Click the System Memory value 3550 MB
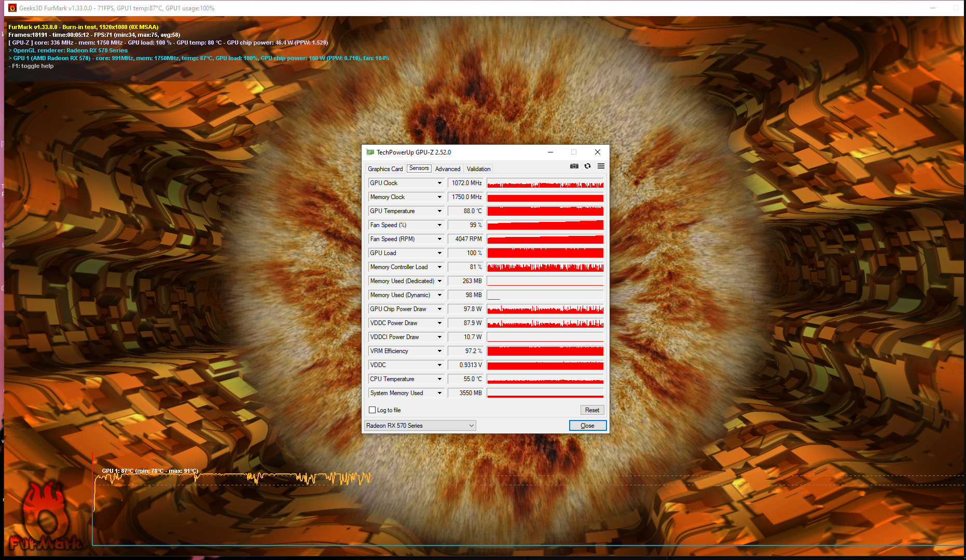 coord(466,393)
